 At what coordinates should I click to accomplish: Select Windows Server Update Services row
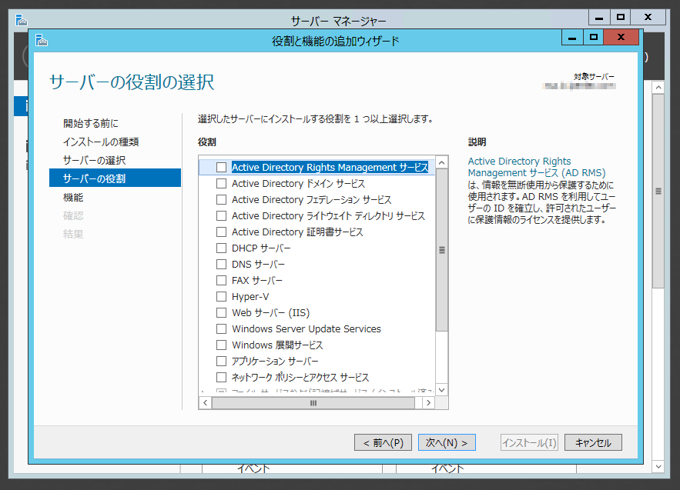coord(306,329)
